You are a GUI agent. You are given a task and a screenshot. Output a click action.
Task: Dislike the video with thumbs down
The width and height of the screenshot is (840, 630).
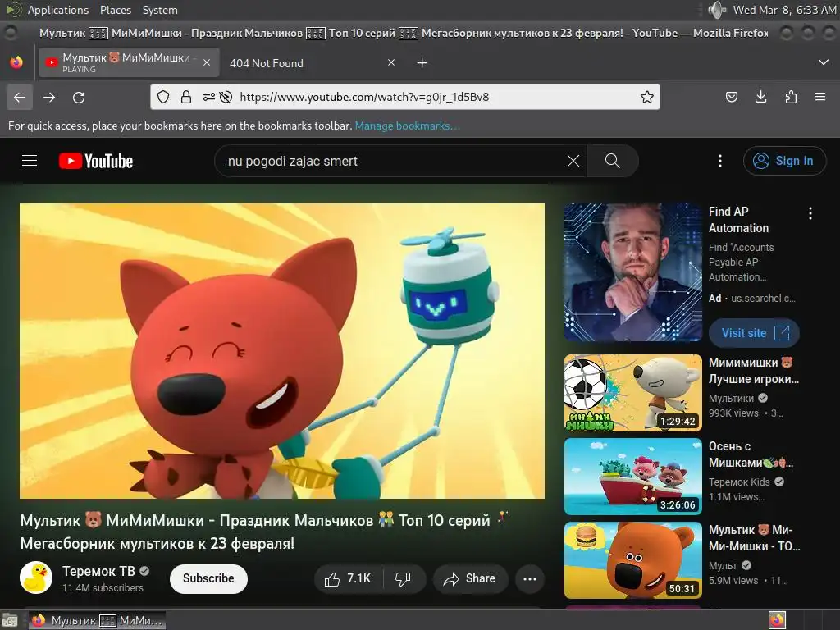pyautogui.click(x=403, y=578)
